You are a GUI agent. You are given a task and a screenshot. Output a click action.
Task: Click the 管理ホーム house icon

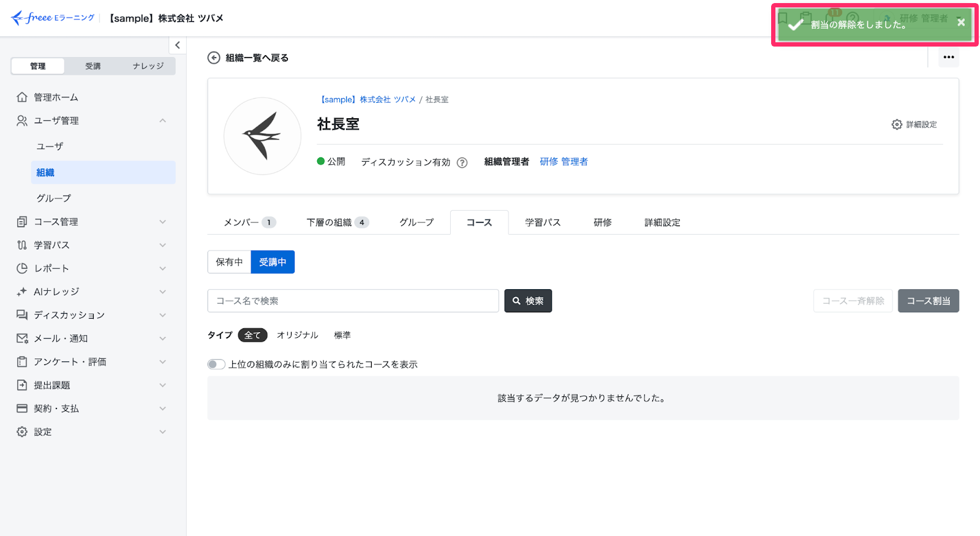pos(22,97)
